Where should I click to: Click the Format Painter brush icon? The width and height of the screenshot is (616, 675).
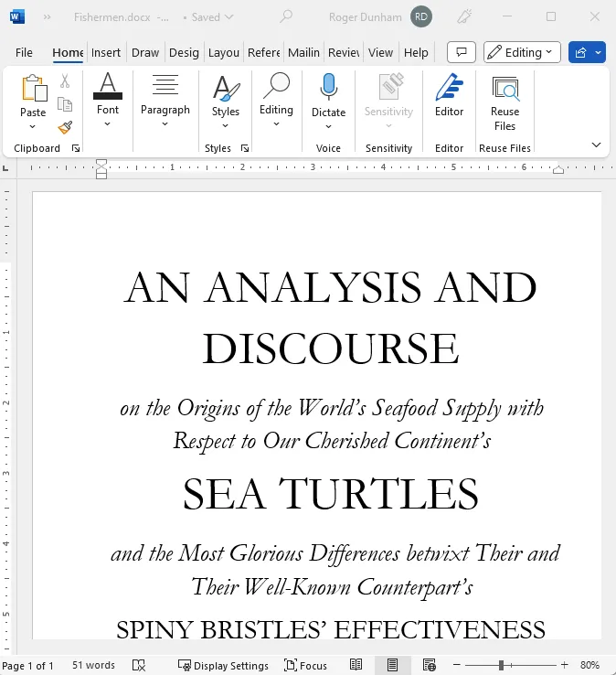65,128
